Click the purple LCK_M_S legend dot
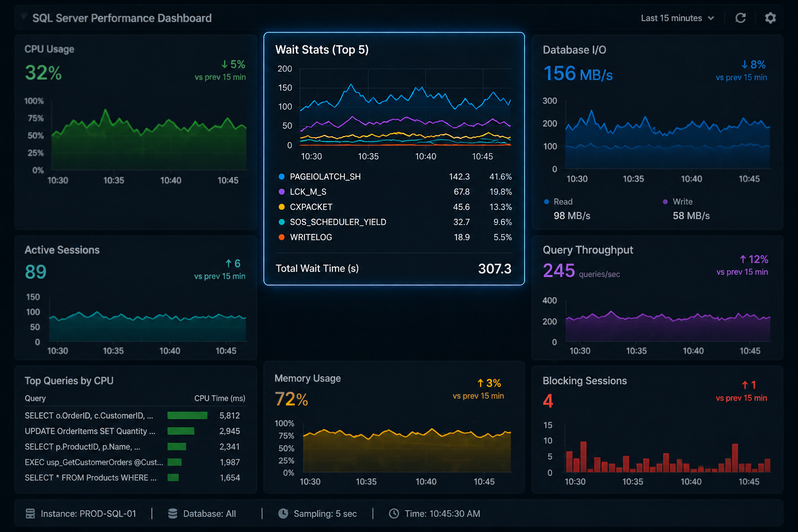 click(282, 192)
